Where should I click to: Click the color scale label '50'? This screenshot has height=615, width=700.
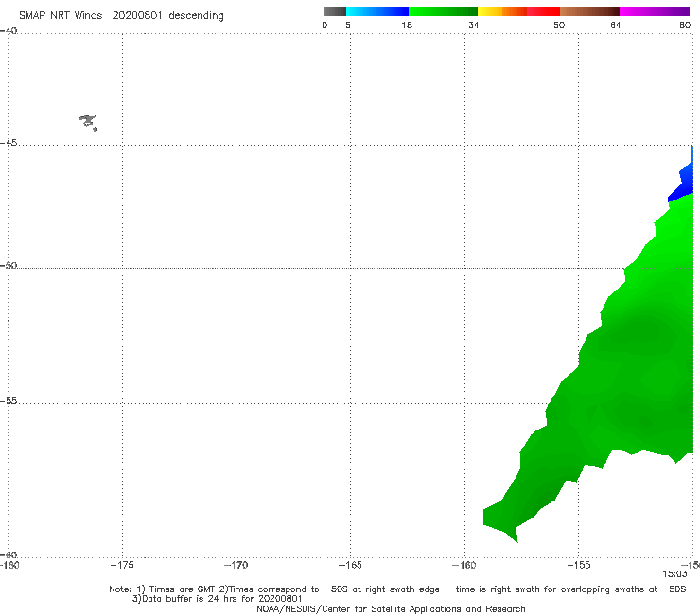[x=559, y=25]
